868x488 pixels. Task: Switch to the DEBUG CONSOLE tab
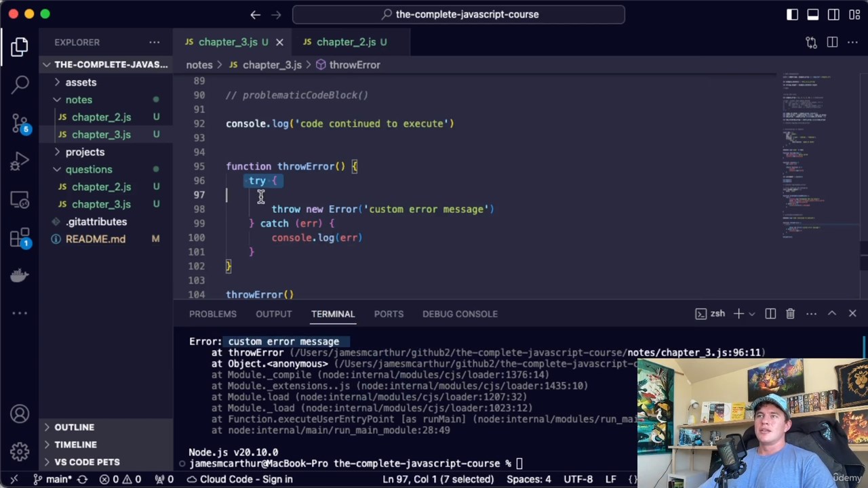(x=460, y=314)
